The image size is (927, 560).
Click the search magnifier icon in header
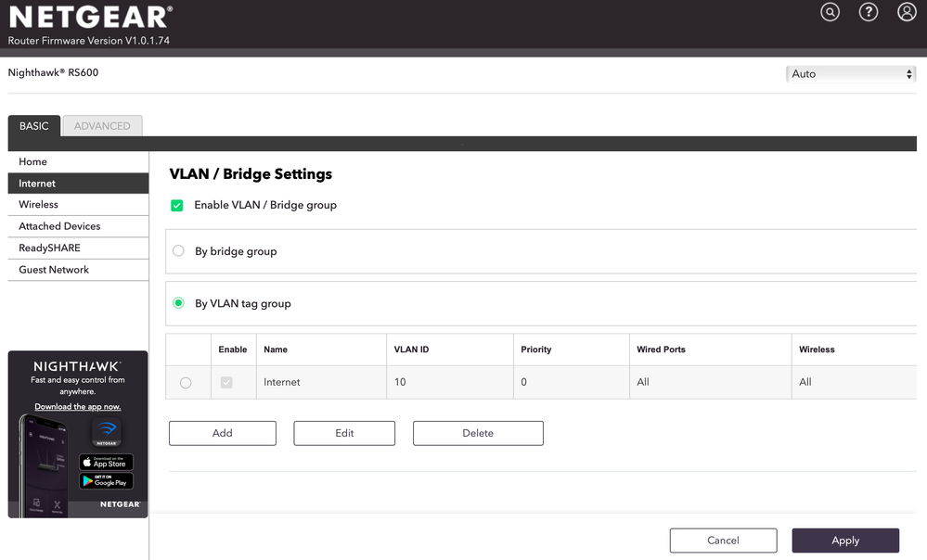point(830,12)
